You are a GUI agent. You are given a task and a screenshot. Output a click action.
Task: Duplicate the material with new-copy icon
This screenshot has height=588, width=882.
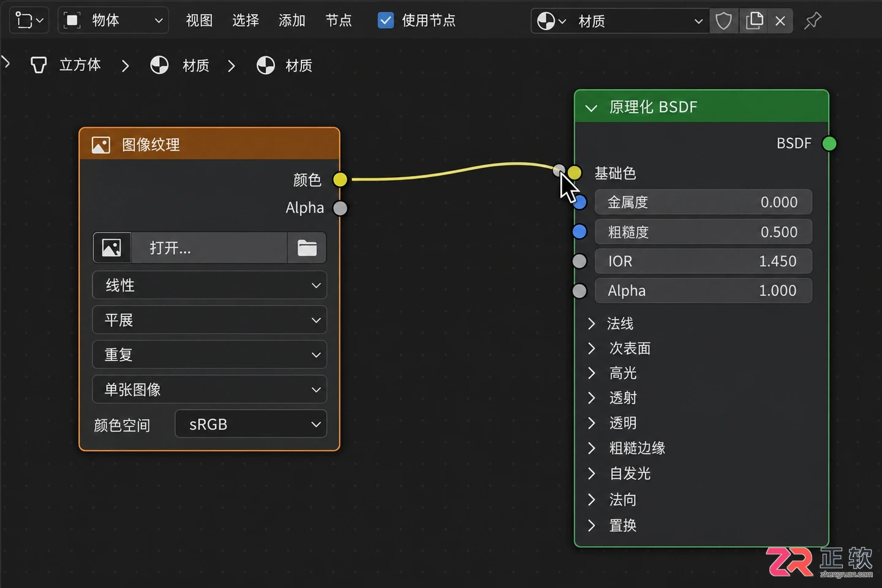(x=754, y=21)
